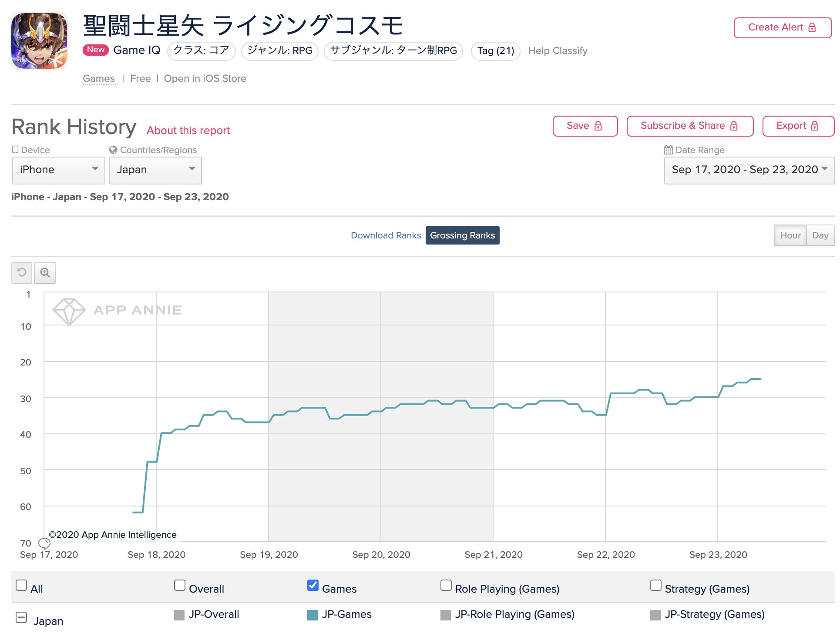Click the Game IQ label
This screenshot has width=840, height=637.
[x=137, y=50]
